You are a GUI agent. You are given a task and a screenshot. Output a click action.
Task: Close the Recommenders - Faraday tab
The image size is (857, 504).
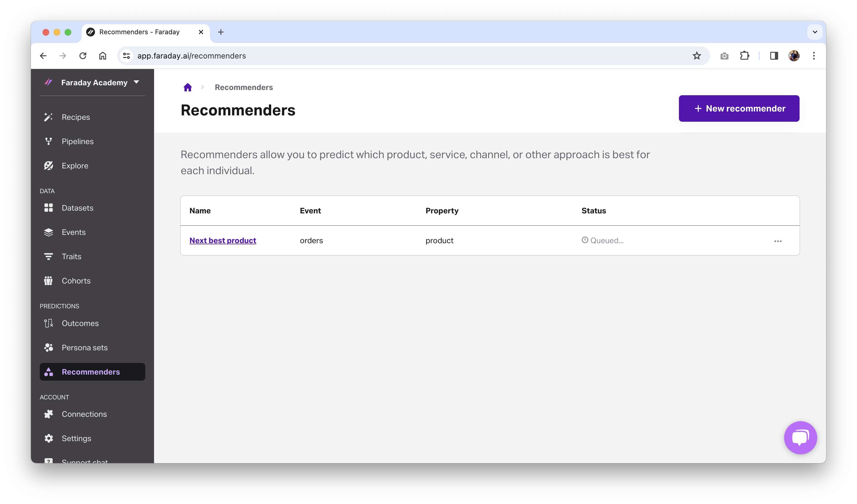tap(201, 32)
